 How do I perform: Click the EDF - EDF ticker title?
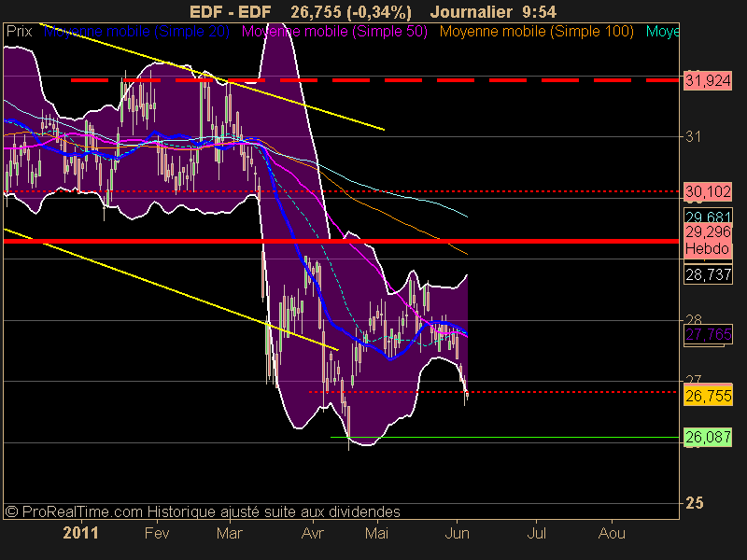tap(230, 12)
